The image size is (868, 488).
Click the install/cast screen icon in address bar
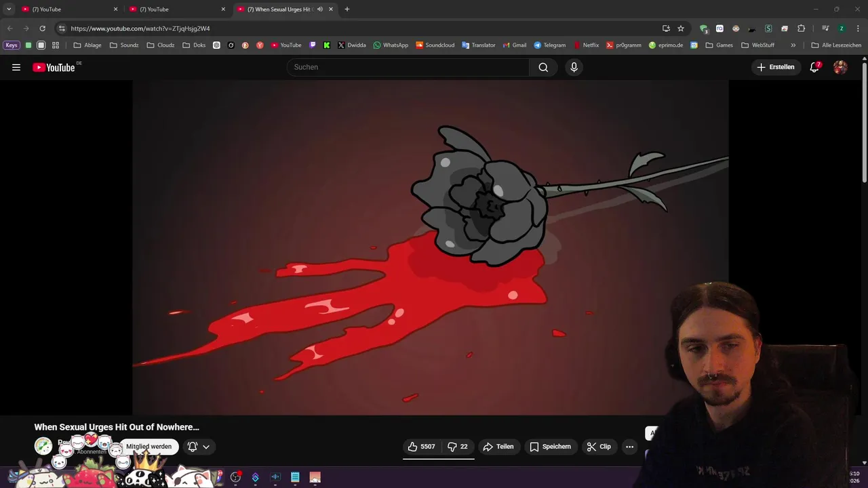point(666,28)
